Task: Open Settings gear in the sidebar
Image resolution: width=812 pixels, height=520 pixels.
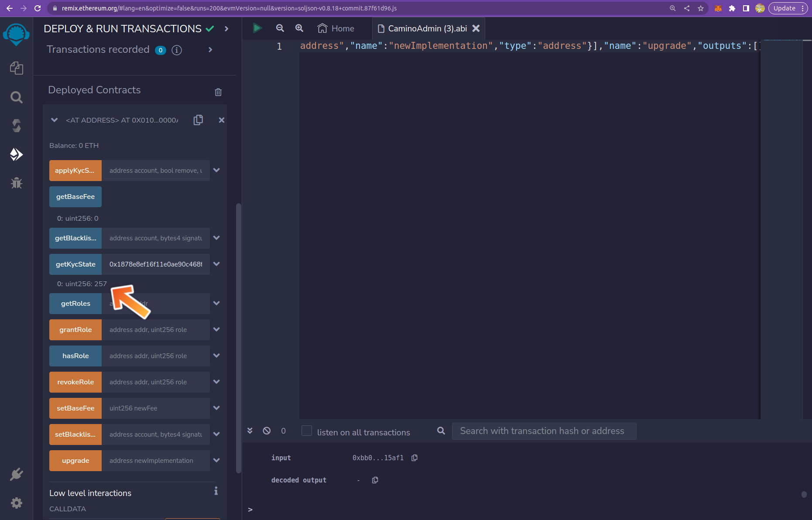Action: (x=17, y=503)
